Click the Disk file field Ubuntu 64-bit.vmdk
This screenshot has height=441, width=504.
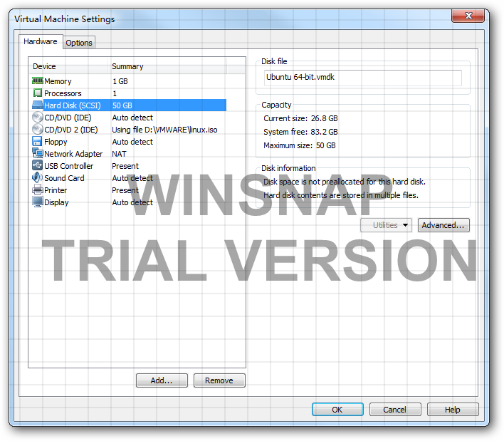click(362, 78)
